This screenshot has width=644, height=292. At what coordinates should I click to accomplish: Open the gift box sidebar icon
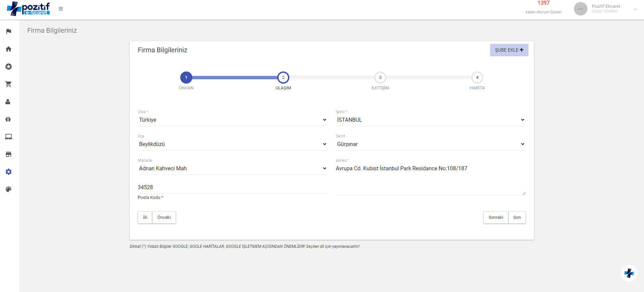tap(8, 119)
